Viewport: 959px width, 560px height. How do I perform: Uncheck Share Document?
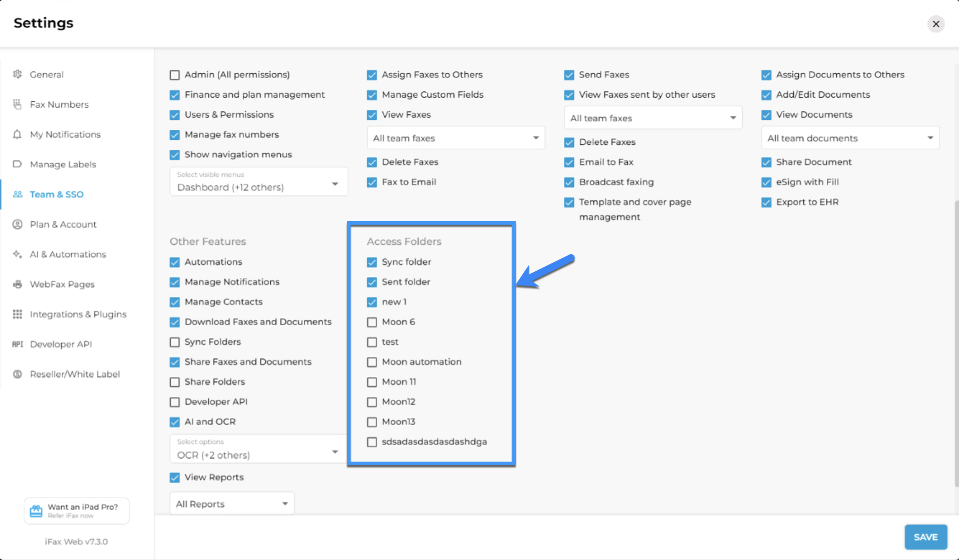pos(766,162)
